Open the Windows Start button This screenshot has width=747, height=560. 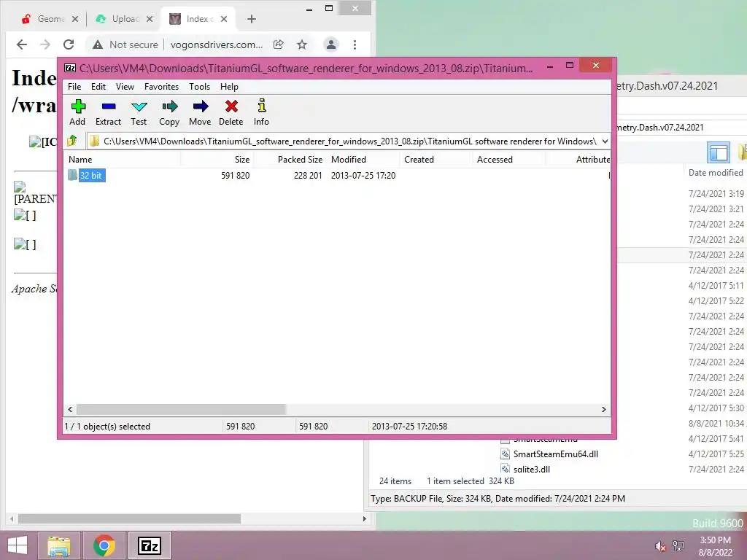[x=18, y=545]
